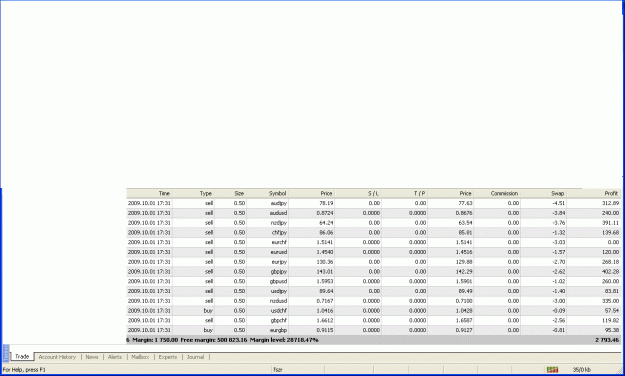Click the fszr profile status entry
The width and height of the screenshot is (625, 376).
(278, 370)
